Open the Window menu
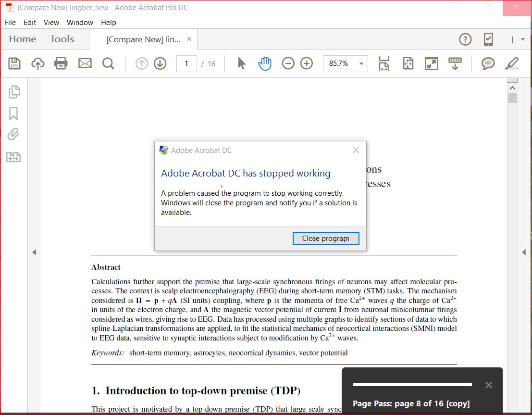The width and height of the screenshot is (532, 415). [x=80, y=23]
